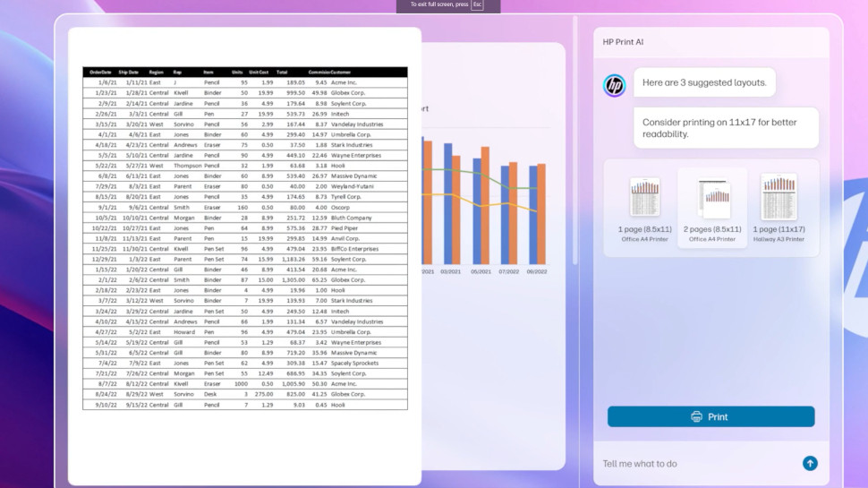This screenshot has width=868, height=488.
Task: Click the Print button
Action: [711, 416]
